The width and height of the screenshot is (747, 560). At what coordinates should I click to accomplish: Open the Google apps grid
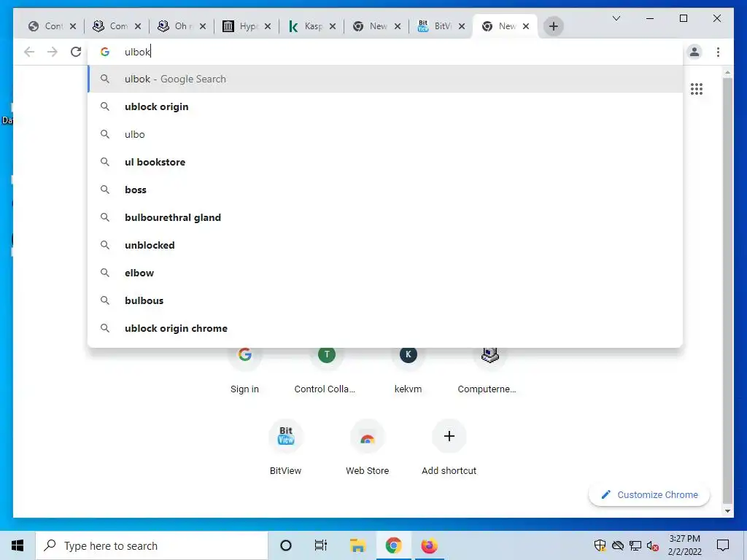(697, 89)
